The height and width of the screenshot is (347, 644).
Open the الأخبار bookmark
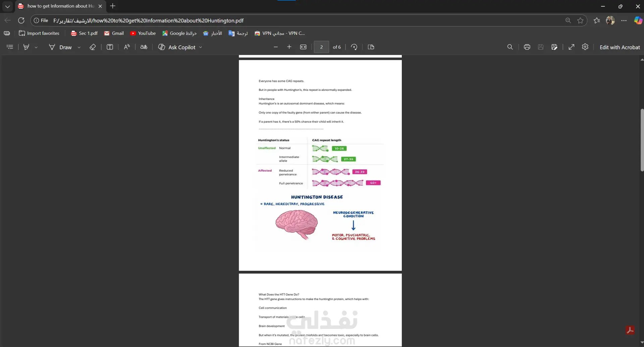[x=212, y=33]
